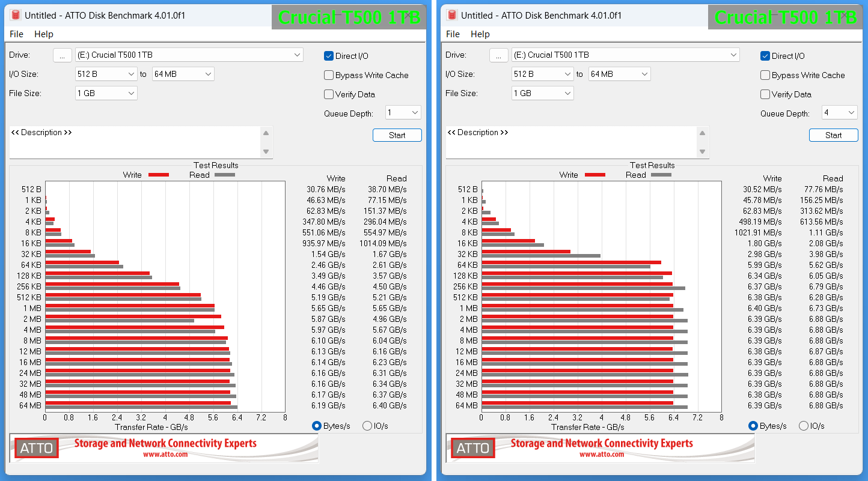Open the Help menu in the right window
The width and height of the screenshot is (868, 481).
click(480, 34)
